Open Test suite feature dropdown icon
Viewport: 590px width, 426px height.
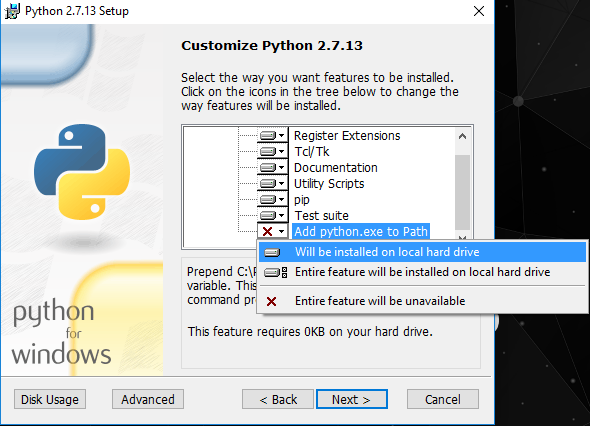pos(273,216)
